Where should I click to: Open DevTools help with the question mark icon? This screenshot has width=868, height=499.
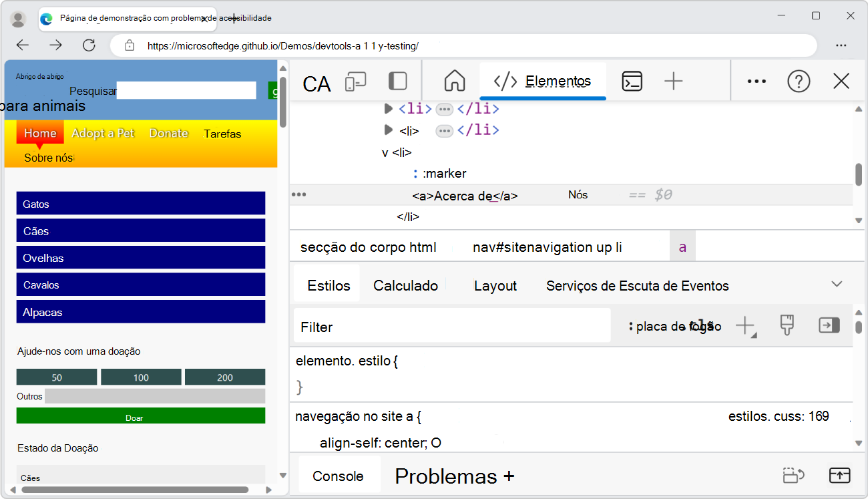click(x=799, y=81)
